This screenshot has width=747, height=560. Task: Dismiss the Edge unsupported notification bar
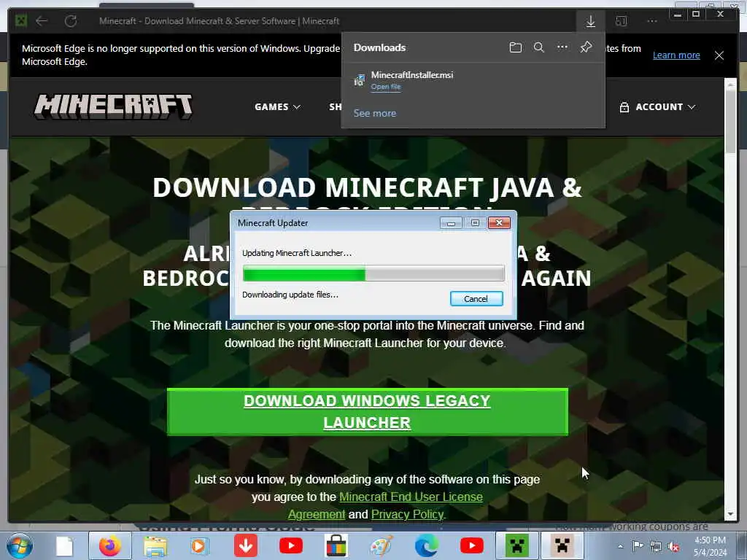[x=719, y=55]
